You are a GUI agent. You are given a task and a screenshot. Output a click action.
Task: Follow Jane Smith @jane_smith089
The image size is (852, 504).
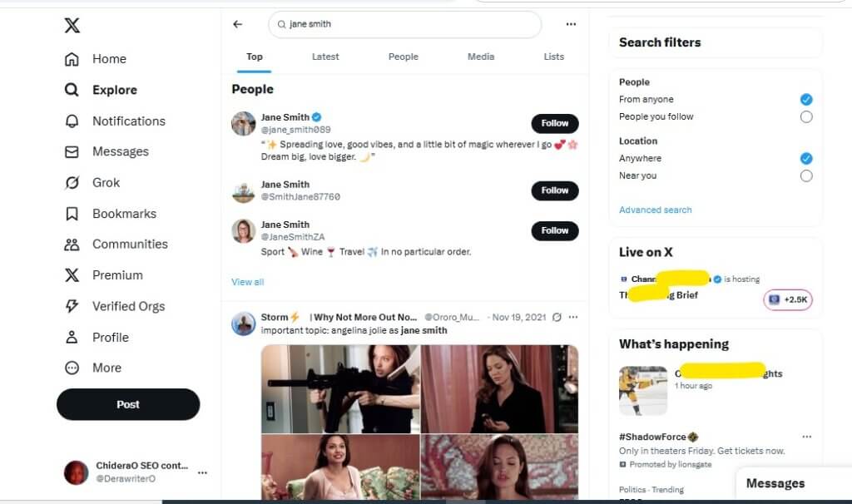(x=555, y=123)
